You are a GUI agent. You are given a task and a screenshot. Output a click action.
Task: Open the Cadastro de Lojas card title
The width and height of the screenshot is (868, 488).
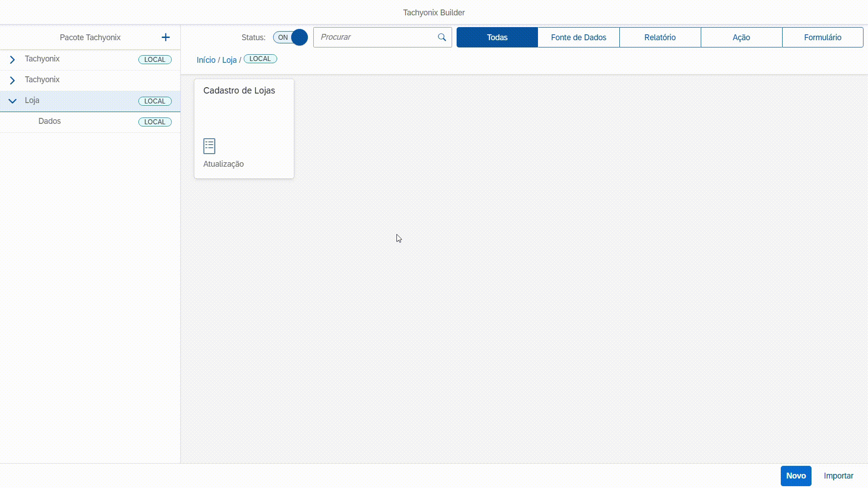coord(239,90)
